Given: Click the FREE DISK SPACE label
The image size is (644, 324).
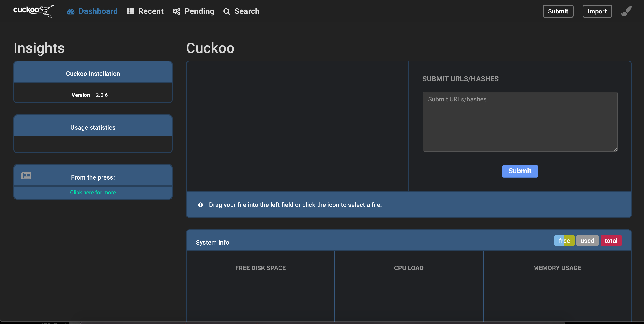Looking at the screenshot, I should (260, 268).
